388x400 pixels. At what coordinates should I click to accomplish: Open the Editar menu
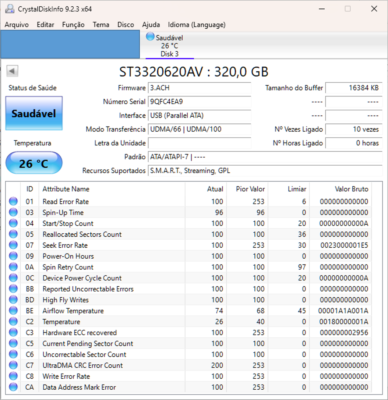[45, 25]
